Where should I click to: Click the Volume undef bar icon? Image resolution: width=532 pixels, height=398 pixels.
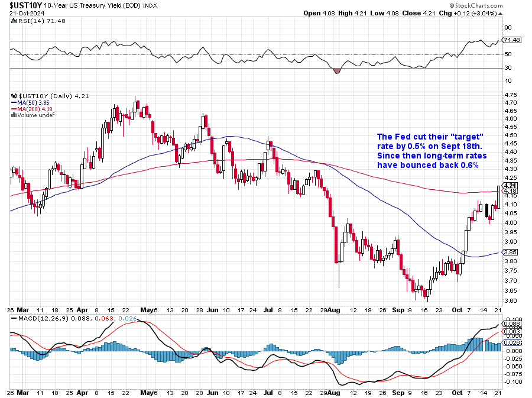[x=14, y=115]
